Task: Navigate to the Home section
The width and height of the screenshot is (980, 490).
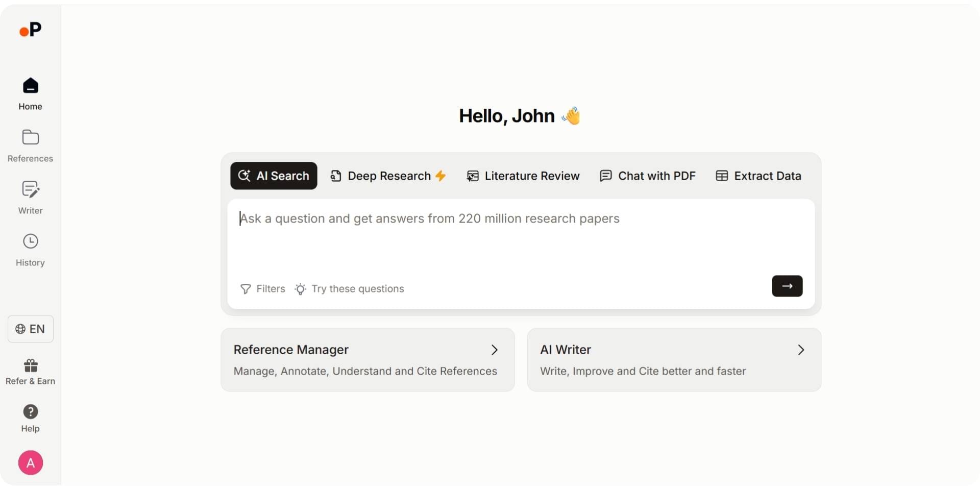Action: 30,93
